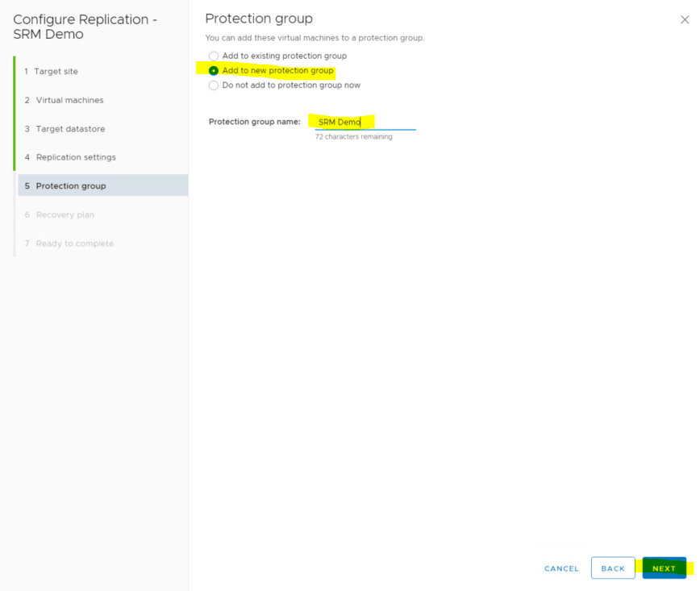Screen dimensions: 700x591
Task: Proceed with the NEXT button
Action: tap(664, 568)
